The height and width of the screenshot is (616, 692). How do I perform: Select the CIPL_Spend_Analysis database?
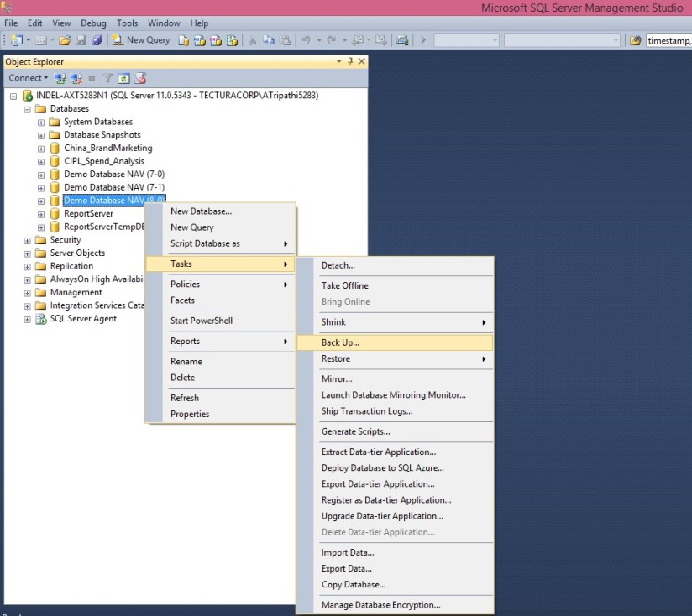pyautogui.click(x=104, y=161)
